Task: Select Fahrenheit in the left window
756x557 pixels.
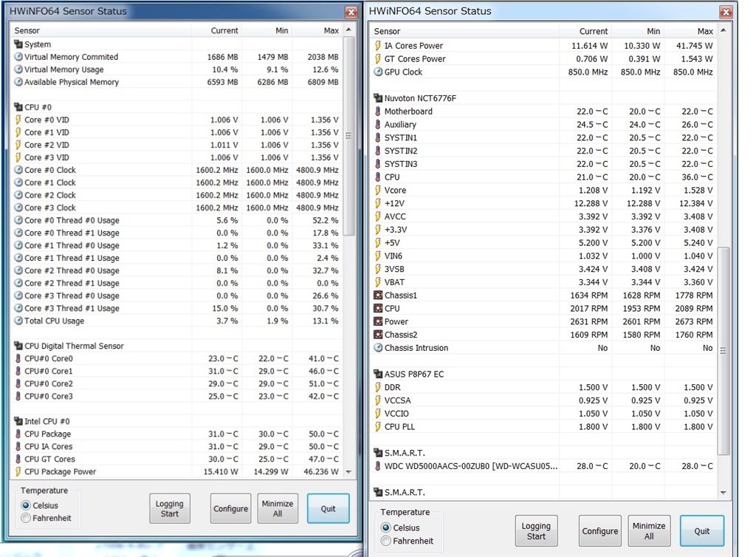Action: [27, 519]
